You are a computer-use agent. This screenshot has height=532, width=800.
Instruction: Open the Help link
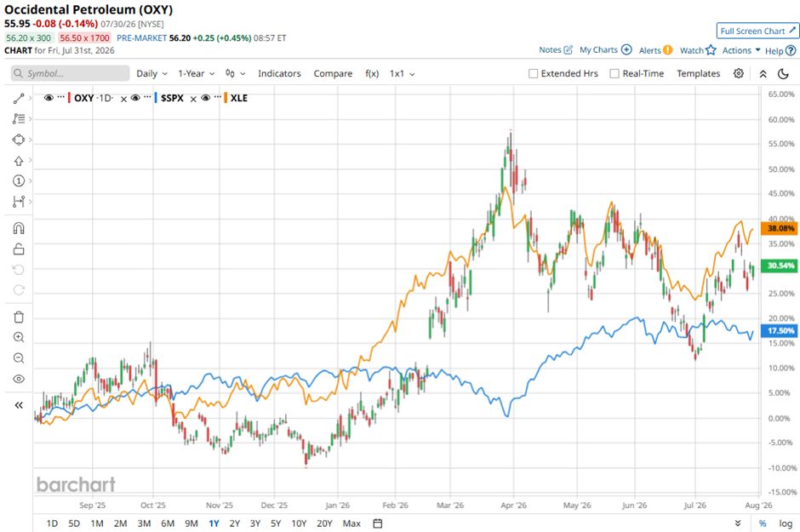[780, 50]
